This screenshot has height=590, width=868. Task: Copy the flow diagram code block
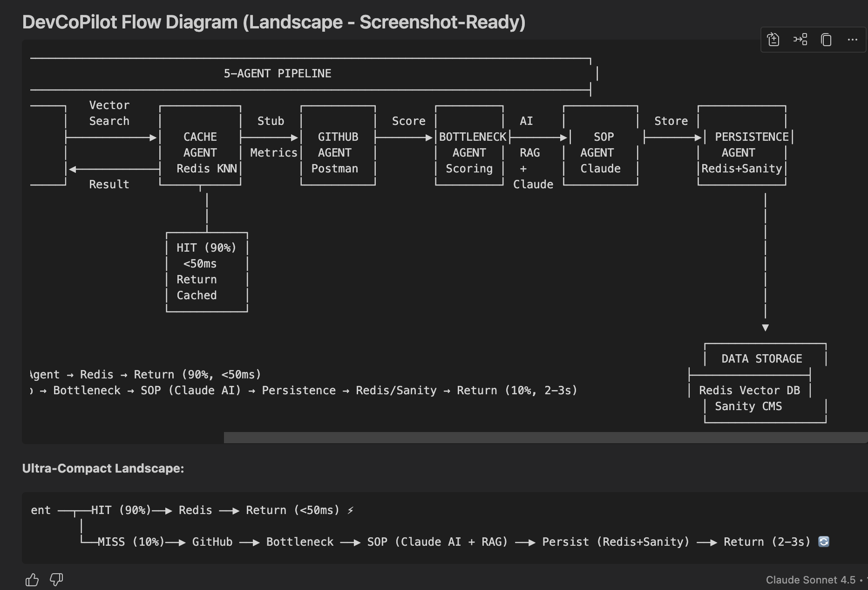(x=826, y=40)
